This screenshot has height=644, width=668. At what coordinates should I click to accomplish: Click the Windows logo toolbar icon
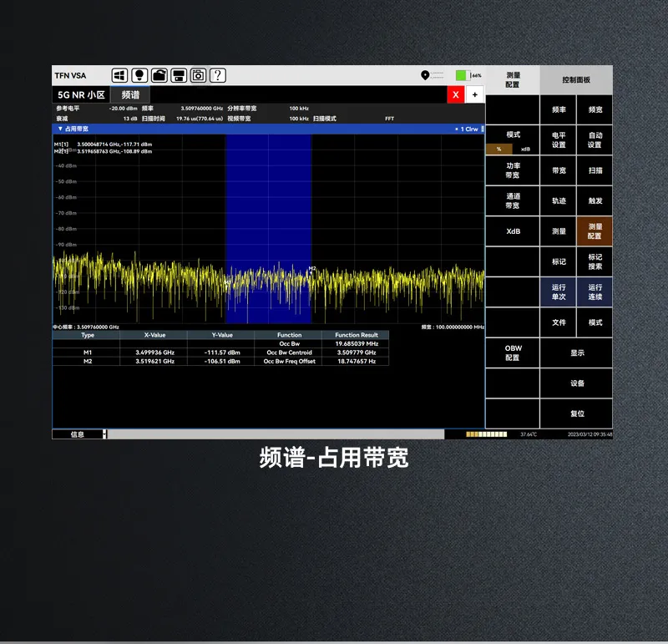click(119, 76)
